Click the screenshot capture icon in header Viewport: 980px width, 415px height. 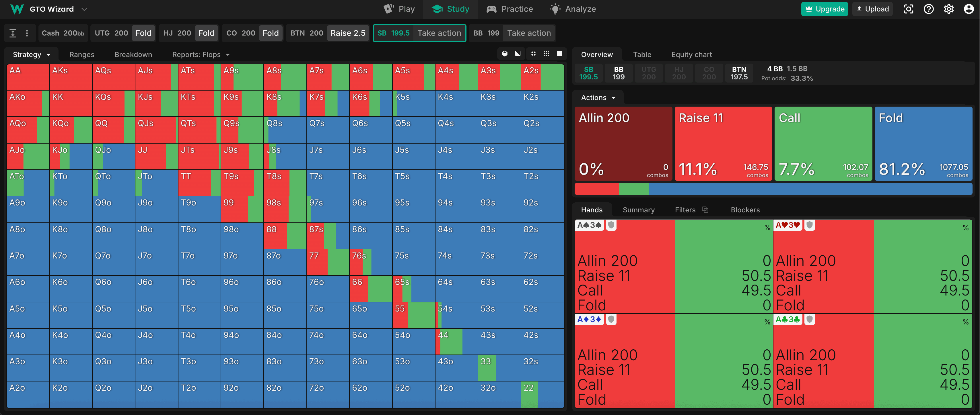pyautogui.click(x=909, y=9)
